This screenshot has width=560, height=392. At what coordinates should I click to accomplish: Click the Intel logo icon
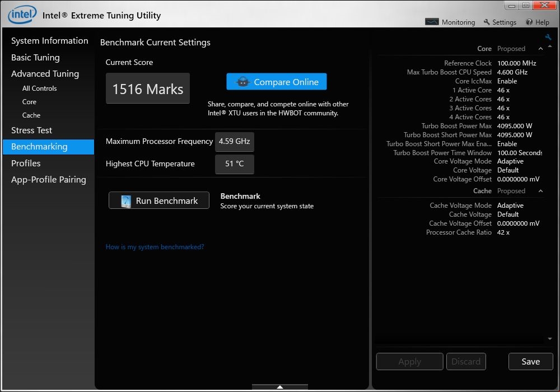[22, 15]
